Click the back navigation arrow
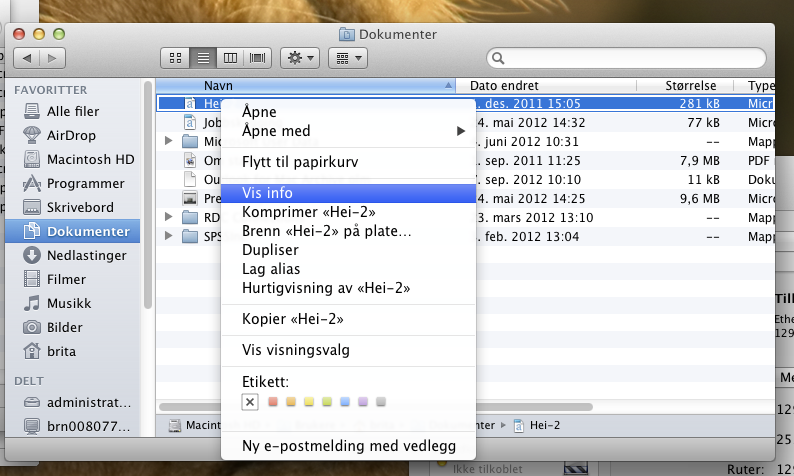This screenshot has height=476, width=794. point(27,58)
